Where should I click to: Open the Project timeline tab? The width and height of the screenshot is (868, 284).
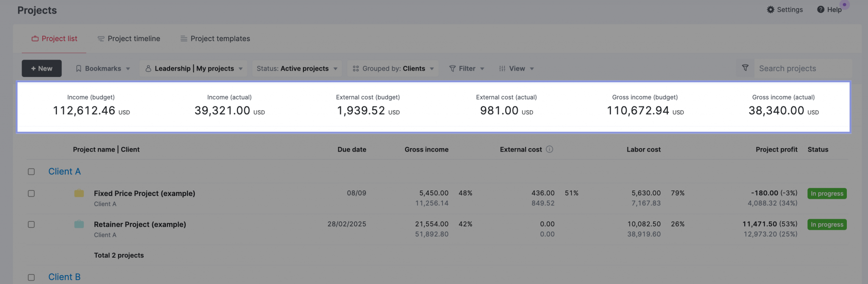tap(129, 39)
